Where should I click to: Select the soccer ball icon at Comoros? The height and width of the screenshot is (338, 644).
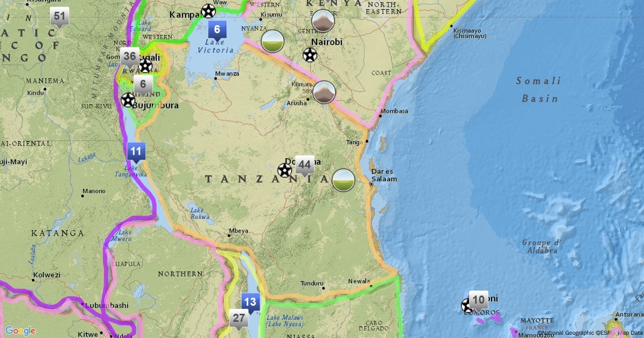click(x=467, y=306)
